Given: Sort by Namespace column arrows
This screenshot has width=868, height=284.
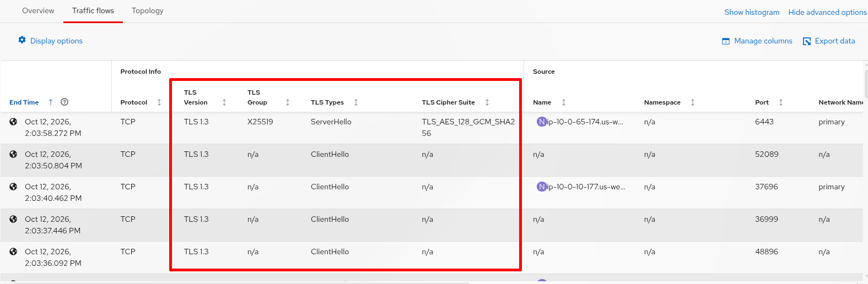Looking at the screenshot, I should [x=693, y=102].
